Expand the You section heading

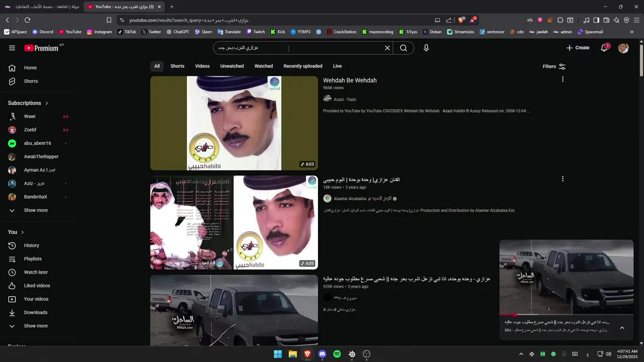(x=16, y=232)
